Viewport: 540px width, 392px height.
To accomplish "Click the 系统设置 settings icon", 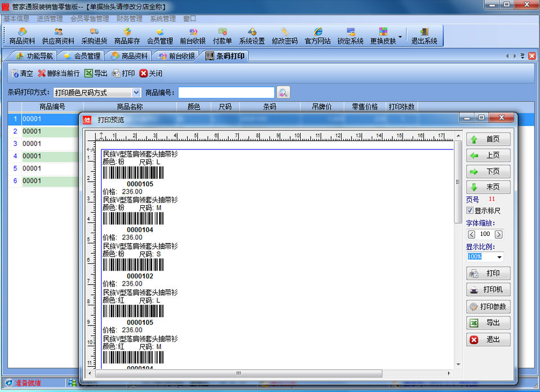I will (252, 36).
